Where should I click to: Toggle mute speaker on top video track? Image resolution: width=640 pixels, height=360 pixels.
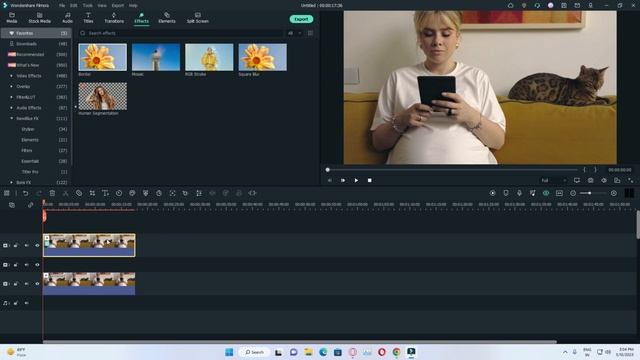pos(27,246)
